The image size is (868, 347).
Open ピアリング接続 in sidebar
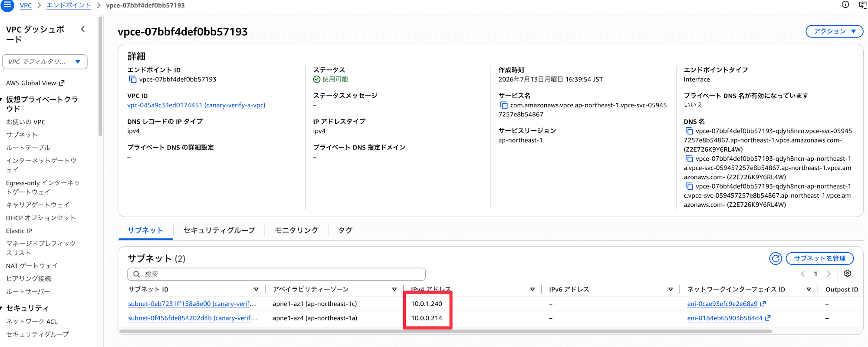point(29,278)
